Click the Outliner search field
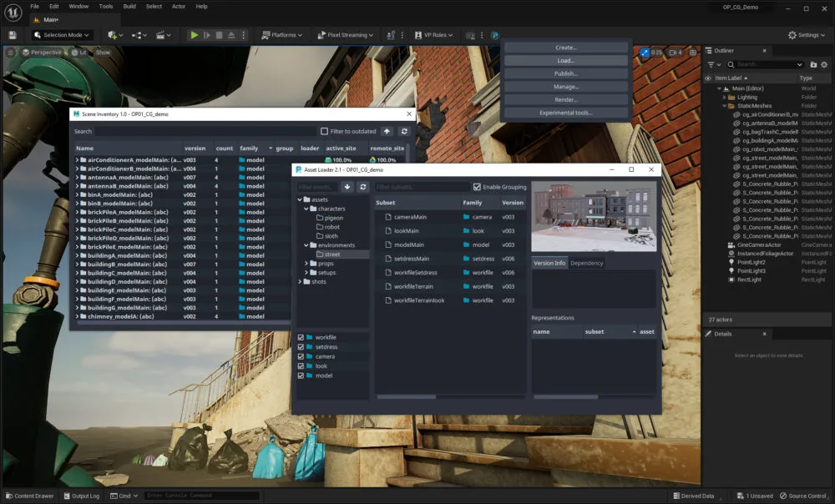 (x=765, y=64)
